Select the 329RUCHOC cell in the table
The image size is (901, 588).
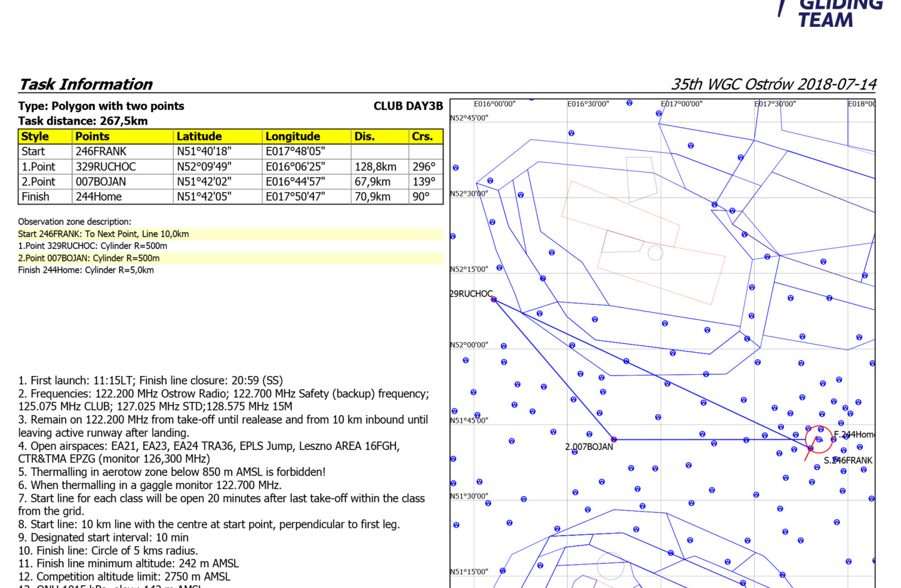point(105,167)
